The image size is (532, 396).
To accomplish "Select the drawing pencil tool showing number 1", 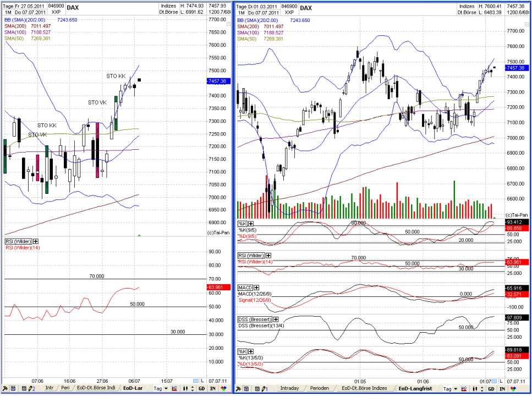I will click(262, 389).
